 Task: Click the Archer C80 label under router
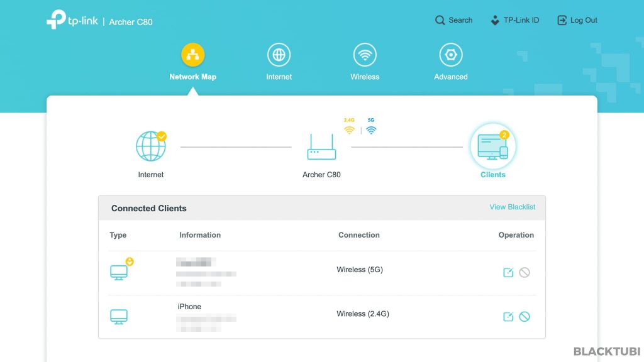pos(321,175)
